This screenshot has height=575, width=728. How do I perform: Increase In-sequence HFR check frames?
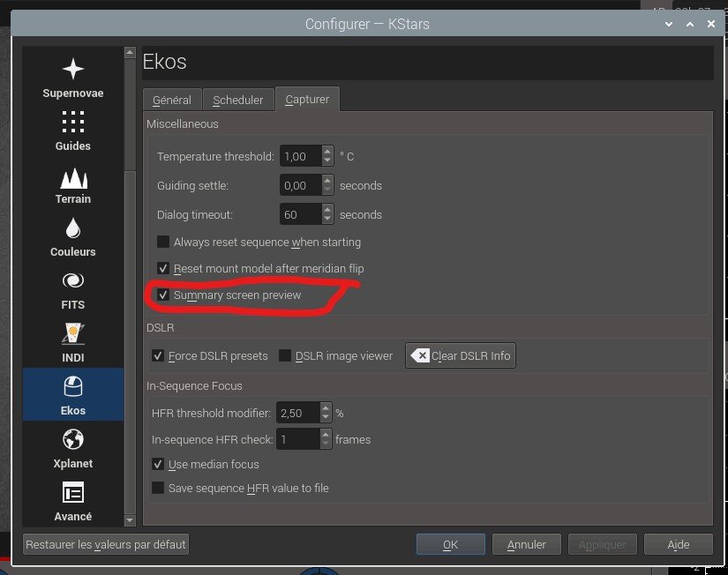[326, 435]
